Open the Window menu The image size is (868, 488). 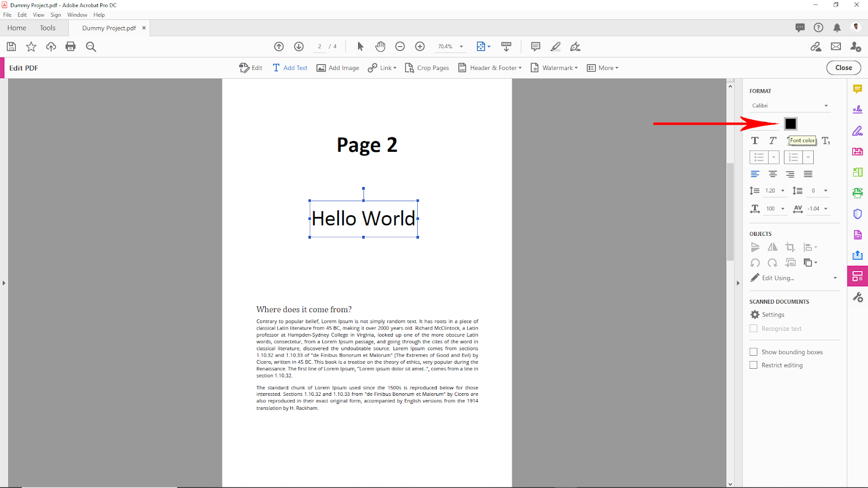77,15
